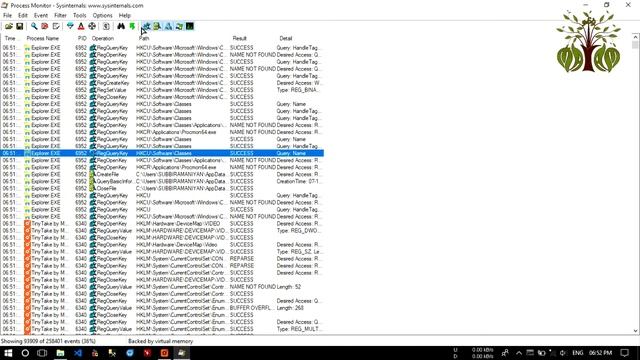
Task: Toggle Show Process and Thread Activity icon
Action: click(179, 26)
